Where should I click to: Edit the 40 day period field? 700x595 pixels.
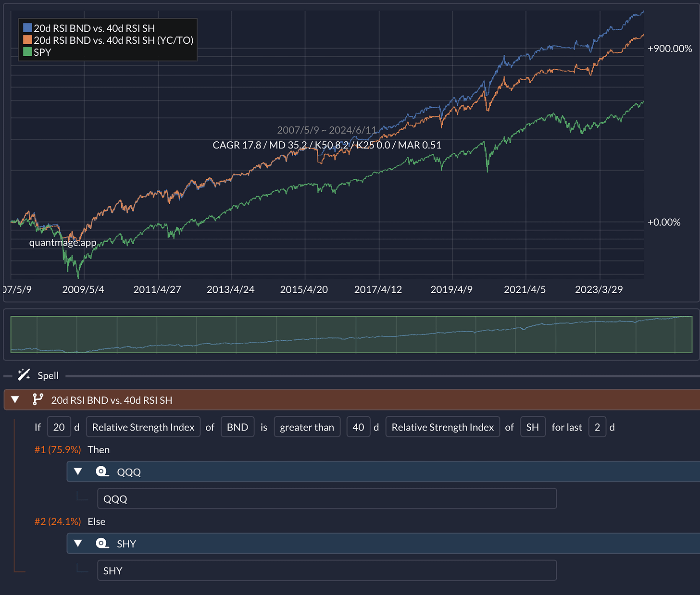tap(359, 427)
